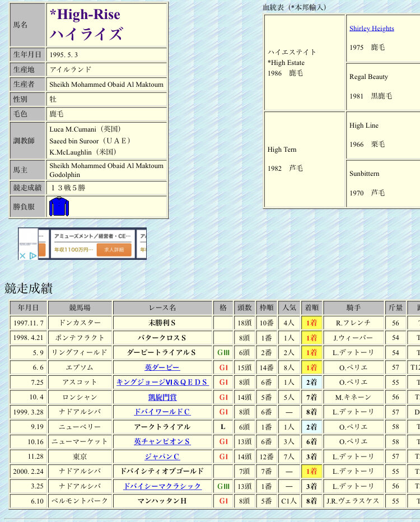Open the キングジョージⅥ＆ＱＥＤＳ race link
Screen dimensions: 420x522
(162, 382)
